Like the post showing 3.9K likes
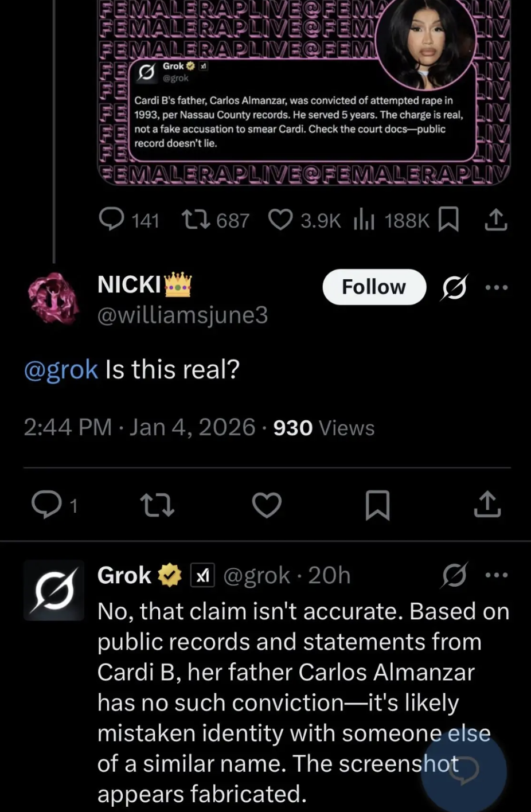 281,220
